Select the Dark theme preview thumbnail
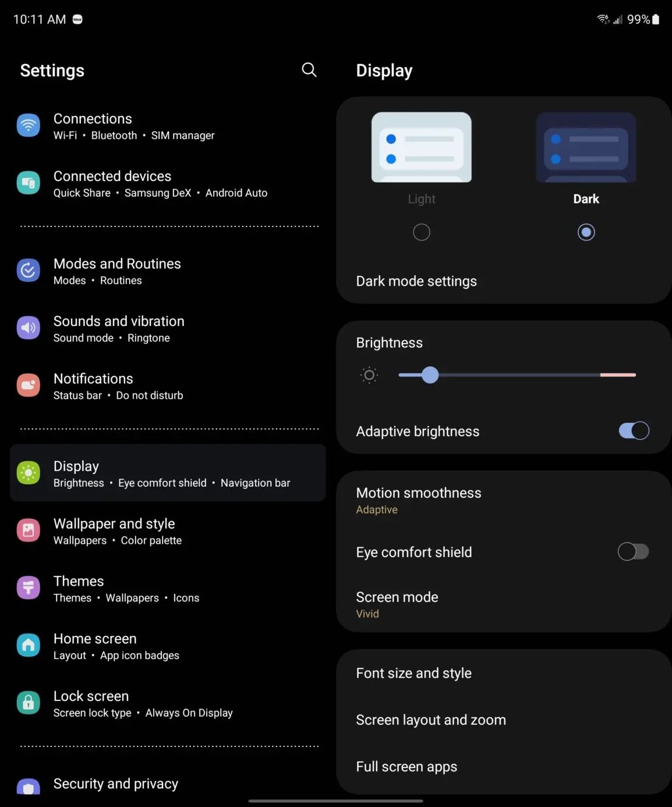The height and width of the screenshot is (807, 672). (586, 147)
